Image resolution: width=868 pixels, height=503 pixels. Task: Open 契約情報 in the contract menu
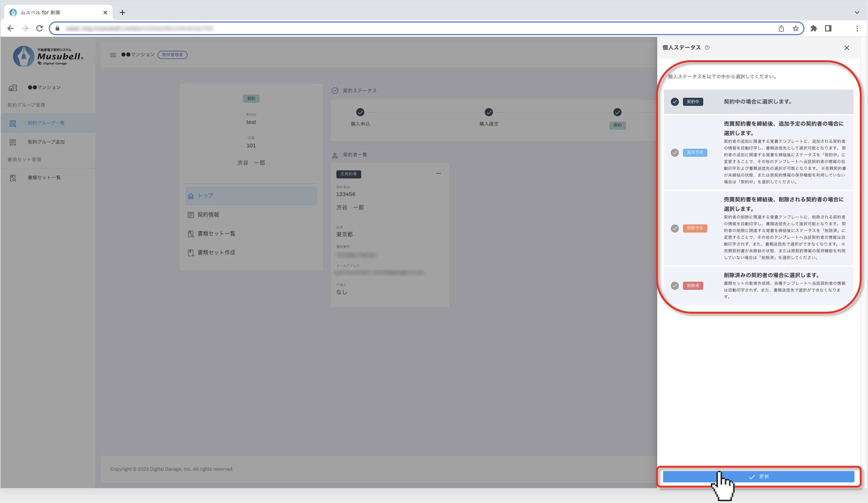click(x=208, y=215)
